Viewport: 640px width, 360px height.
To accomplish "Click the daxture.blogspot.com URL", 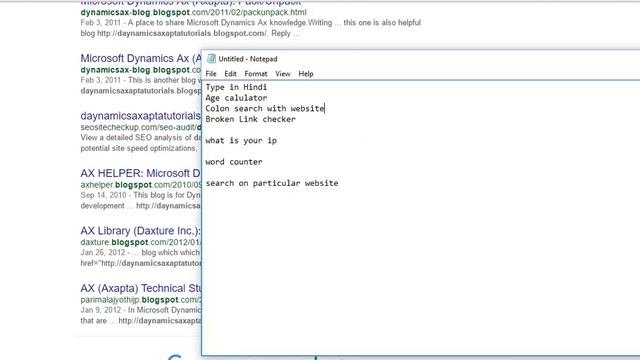I will coord(141,242).
